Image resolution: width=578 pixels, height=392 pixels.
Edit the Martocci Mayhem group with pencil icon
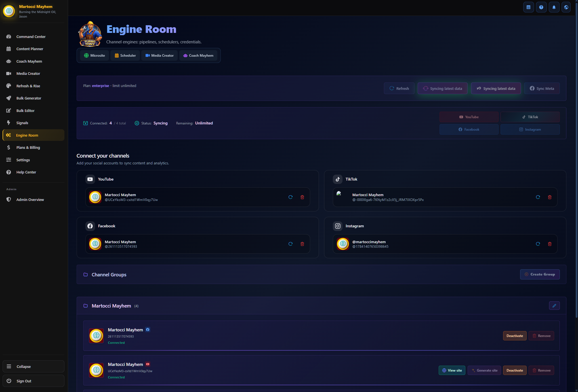click(554, 306)
